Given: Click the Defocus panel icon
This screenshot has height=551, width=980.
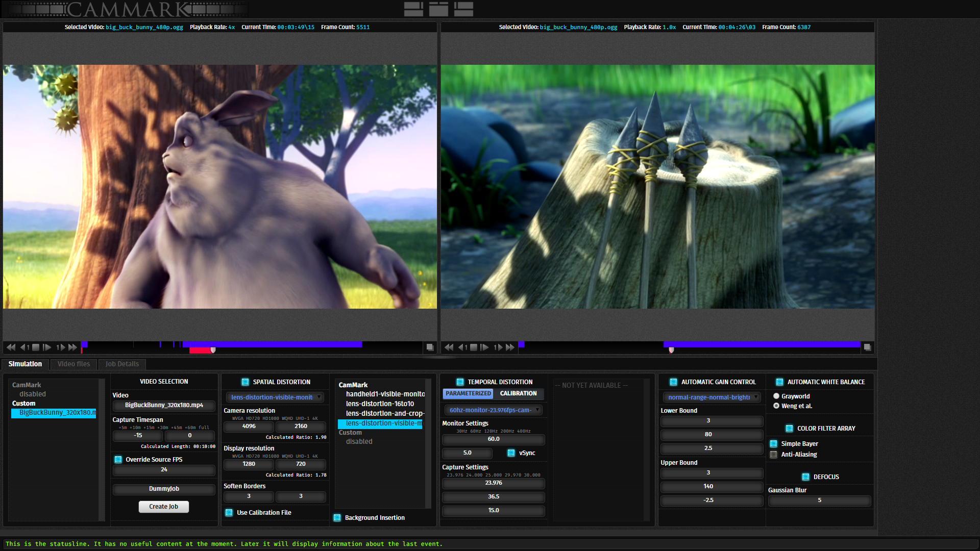Looking at the screenshot, I should (x=807, y=477).
